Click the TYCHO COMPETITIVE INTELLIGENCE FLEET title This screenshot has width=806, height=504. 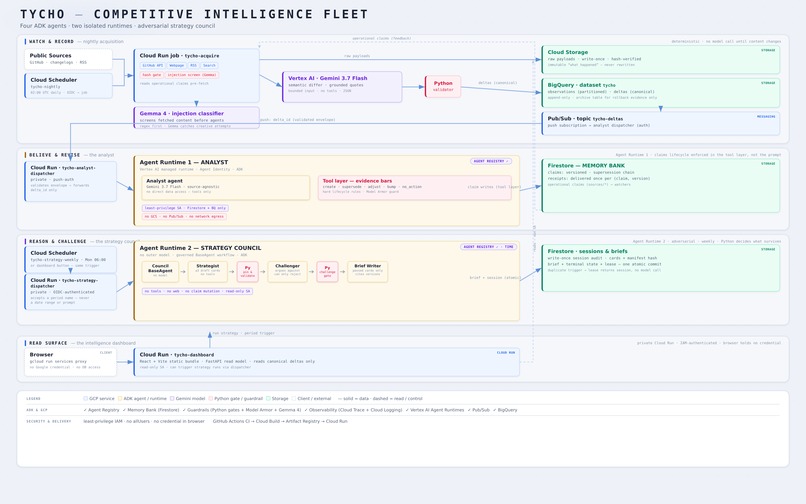tap(194, 14)
